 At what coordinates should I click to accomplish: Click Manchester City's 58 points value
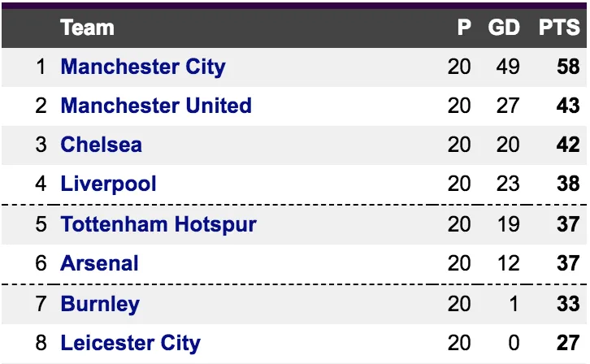(568, 67)
